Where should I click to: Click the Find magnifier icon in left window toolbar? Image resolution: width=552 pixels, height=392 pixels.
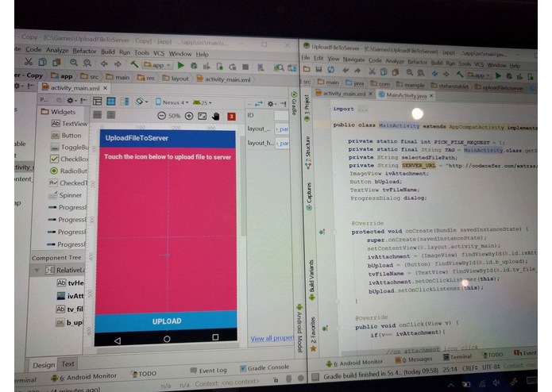[x=73, y=63]
